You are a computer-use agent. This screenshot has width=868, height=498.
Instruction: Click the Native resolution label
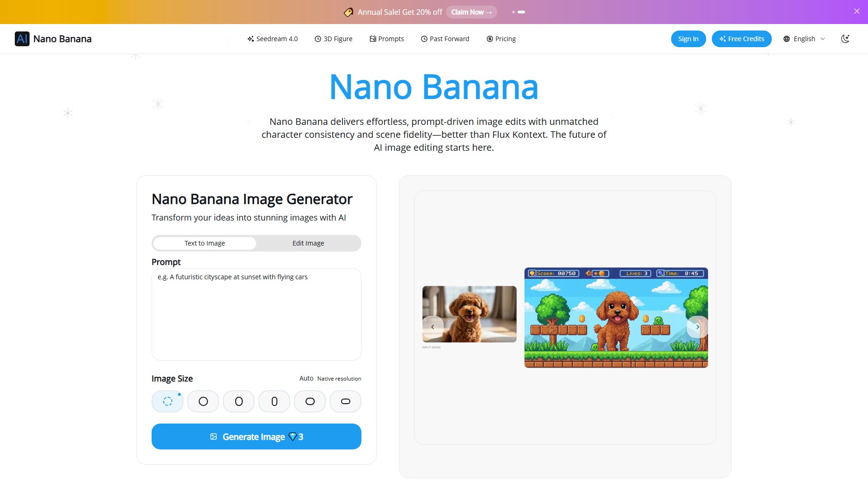pyautogui.click(x=339, y=379)
